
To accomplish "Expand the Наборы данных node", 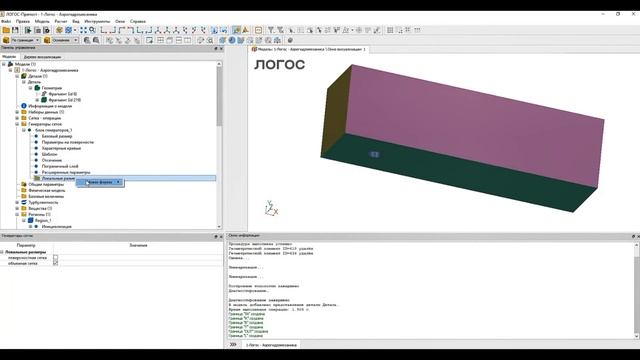I will click(x=17, y=112).
